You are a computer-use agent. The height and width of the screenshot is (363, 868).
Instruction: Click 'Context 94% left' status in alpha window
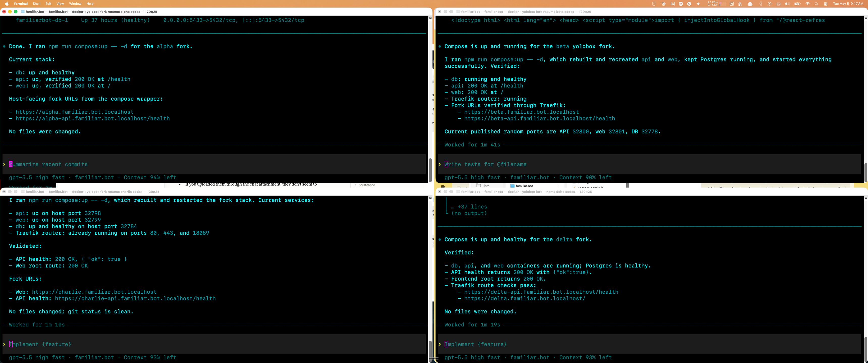point(150,177)
